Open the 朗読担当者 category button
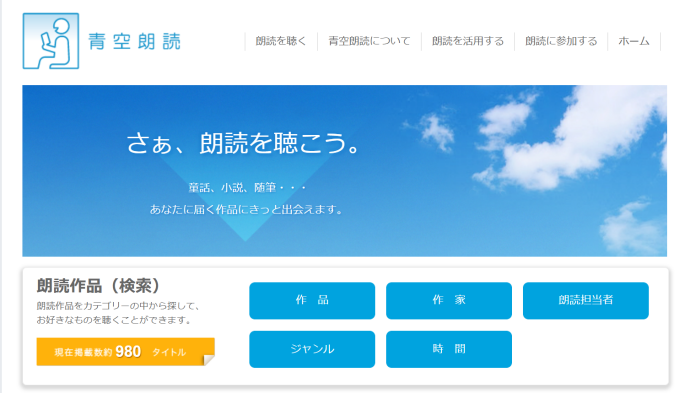The height and width of the screenshot is (393, 685). point(585,300)
